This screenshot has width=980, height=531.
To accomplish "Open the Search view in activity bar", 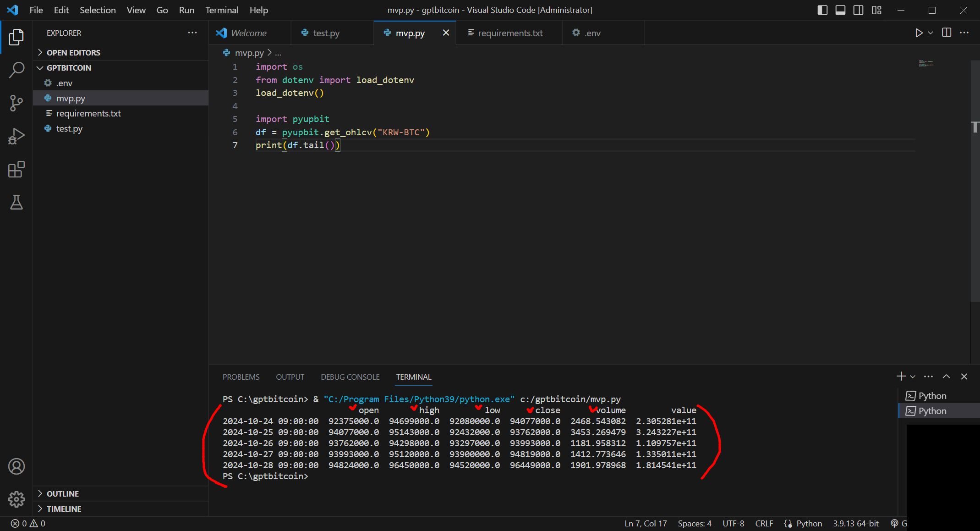I will (x=16, y=70).
